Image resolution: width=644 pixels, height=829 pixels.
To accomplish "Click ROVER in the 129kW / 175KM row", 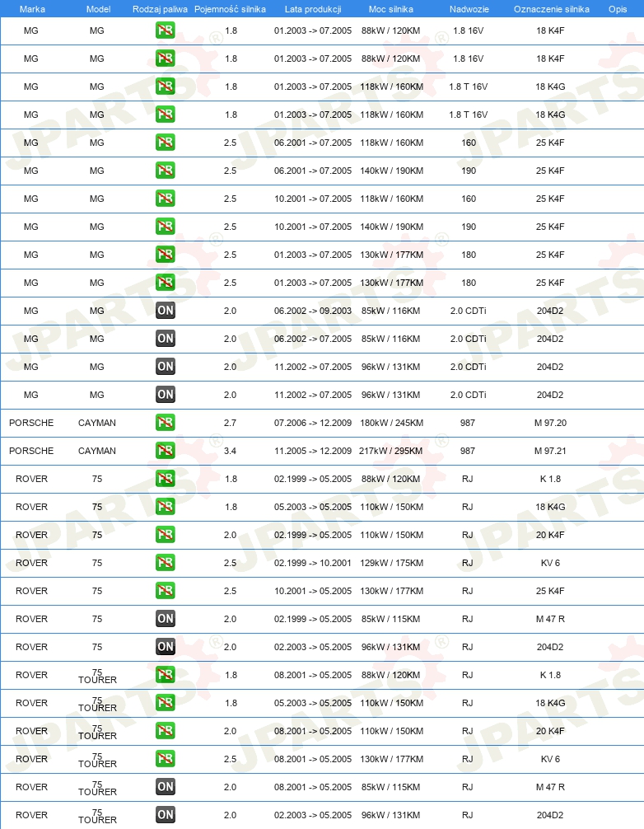I will pyautogui.click(x=31, y=563).
